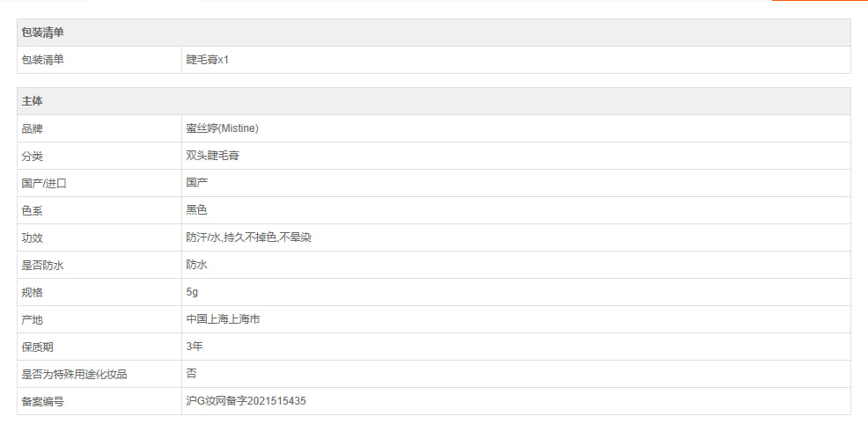Select the 国产/进口 row label
The image size is (868, 431).
pyautogui.click(x=44, y=183)
